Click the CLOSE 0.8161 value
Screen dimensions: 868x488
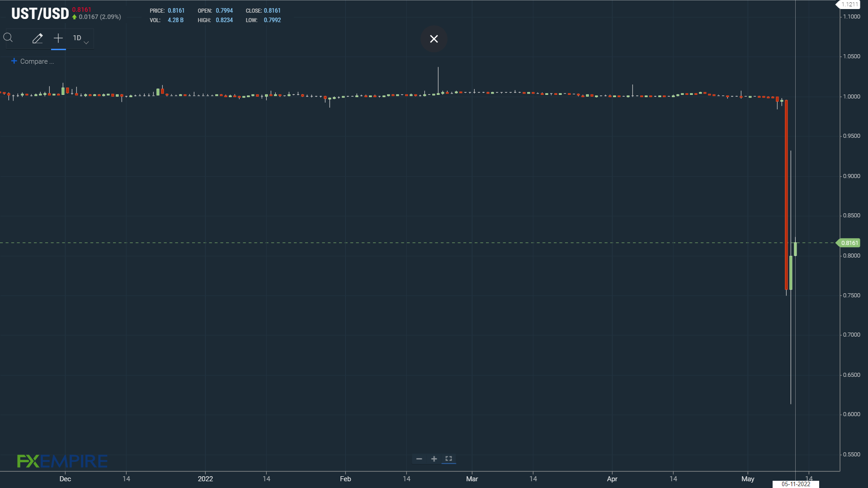[x=272, y=11]
